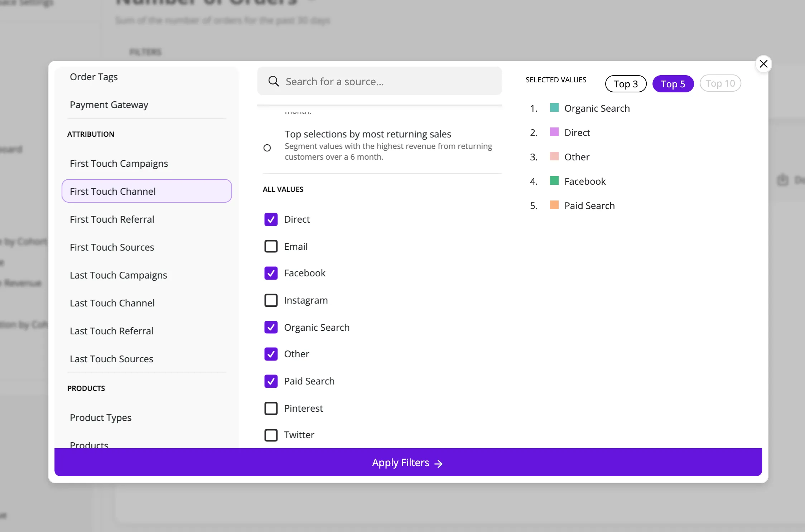Check the Instagram checkbox

click(x=271, y=300)
